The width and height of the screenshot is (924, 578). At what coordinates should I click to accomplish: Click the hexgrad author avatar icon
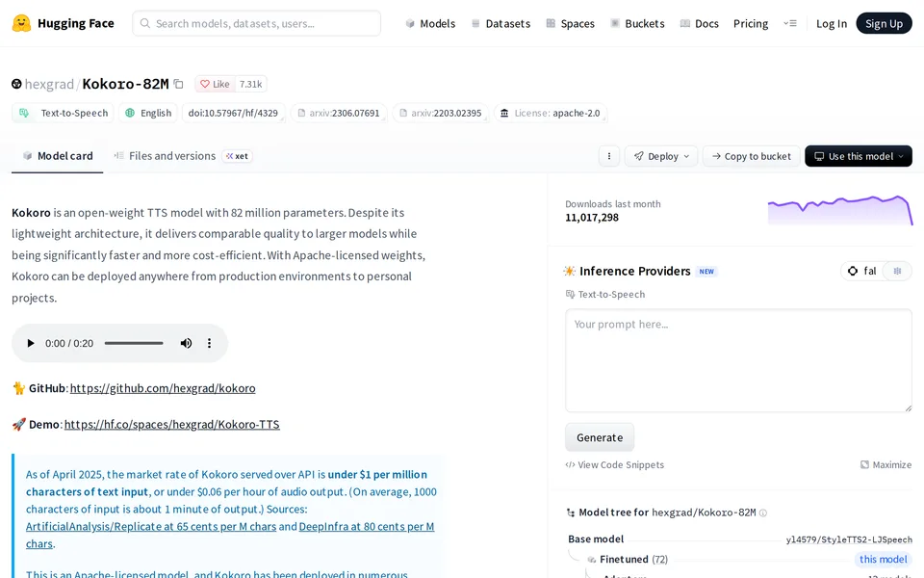pos(16,85)
